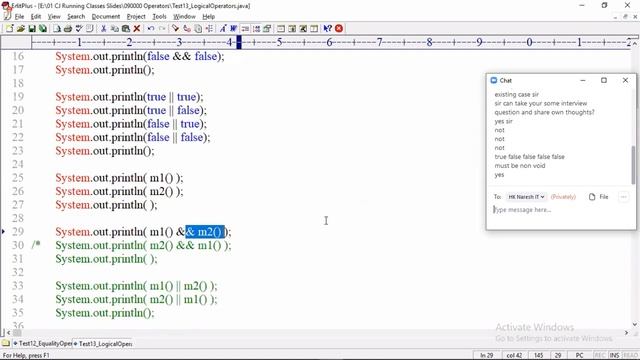Click the 'true || false' code line
The width and height of the screenshot is (640, 360).
[131, 110]
